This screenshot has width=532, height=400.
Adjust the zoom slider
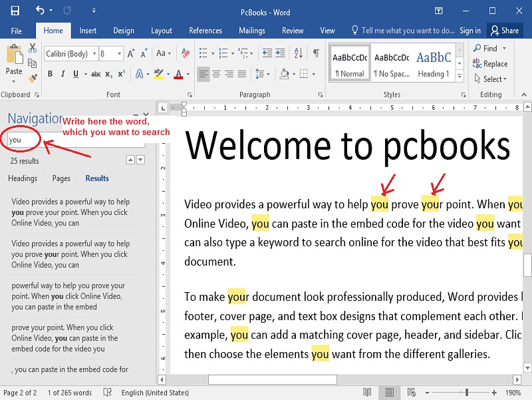pos(467,393)
